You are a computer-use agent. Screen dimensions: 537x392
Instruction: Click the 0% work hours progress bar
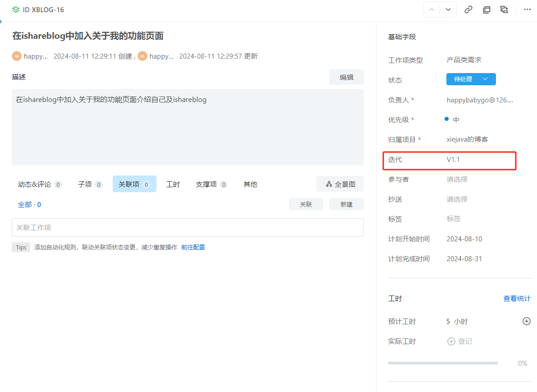(442, 363)
